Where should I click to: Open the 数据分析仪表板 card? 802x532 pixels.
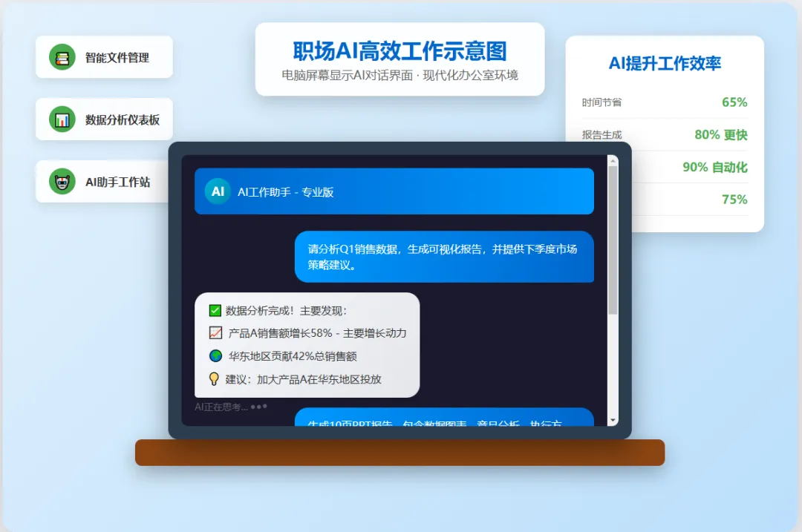coord(105,119)
